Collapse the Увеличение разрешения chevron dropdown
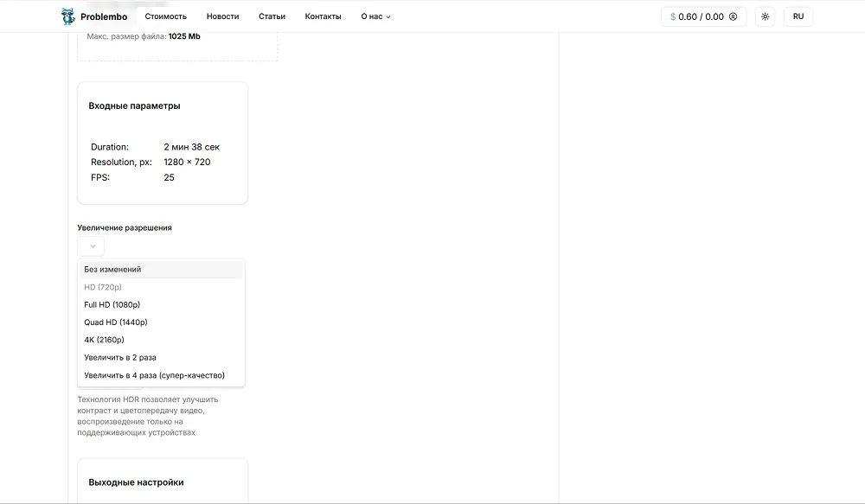865x504 pixels. [92, 246]
